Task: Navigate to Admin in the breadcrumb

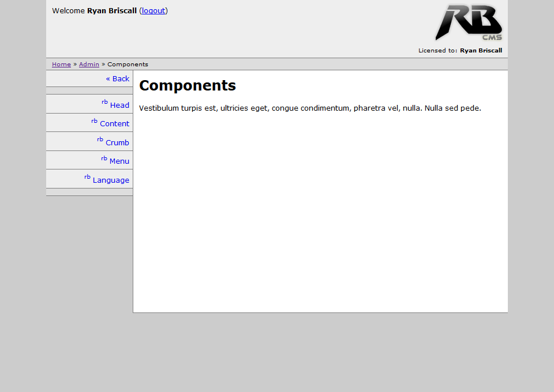Action: tap(89, 65)
